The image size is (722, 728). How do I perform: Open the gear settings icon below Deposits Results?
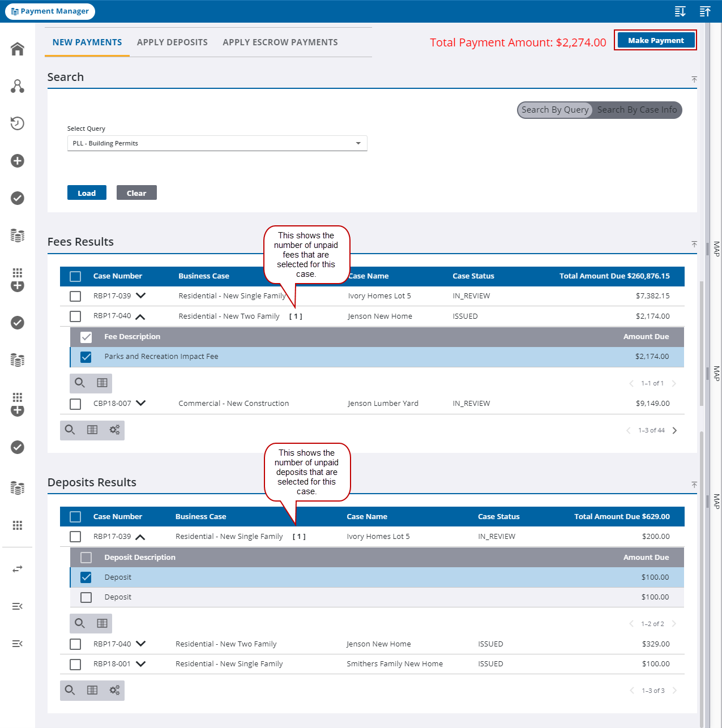pyautogui.click(x=114, y=690)
